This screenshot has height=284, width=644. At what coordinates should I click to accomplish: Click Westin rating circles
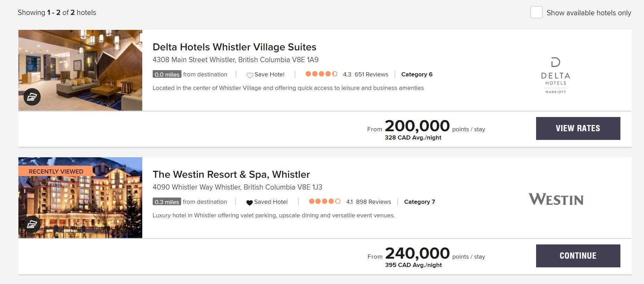(x=324, y=201)
